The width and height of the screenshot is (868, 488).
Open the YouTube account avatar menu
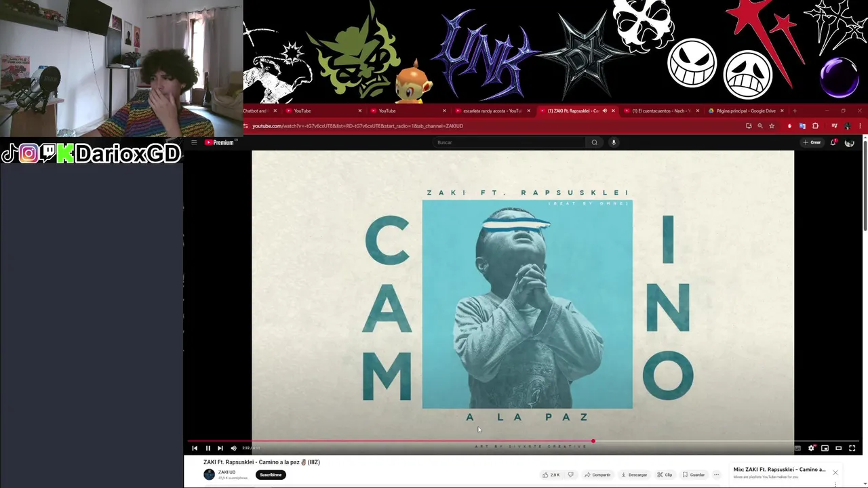point(849,142)
